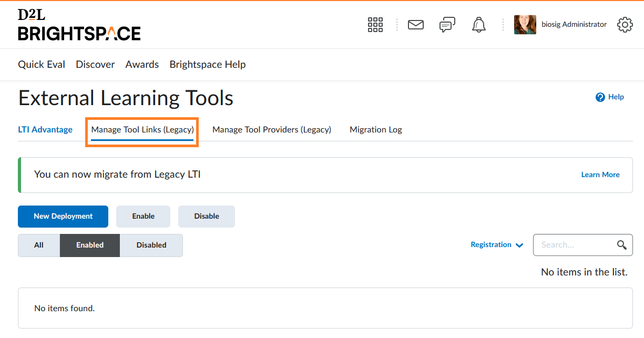
Task: Open the subscription alerts chat icon
Action: click(x=447, y=25)
